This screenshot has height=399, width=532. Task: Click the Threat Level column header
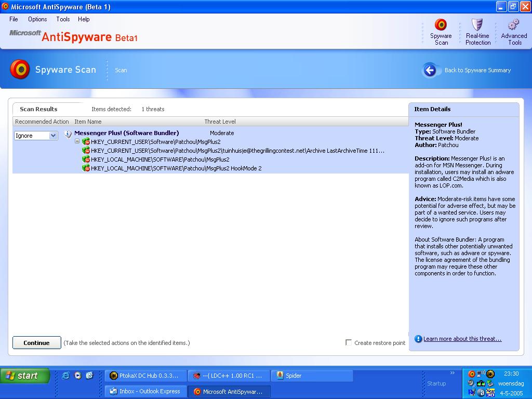(x=220, y=122)
